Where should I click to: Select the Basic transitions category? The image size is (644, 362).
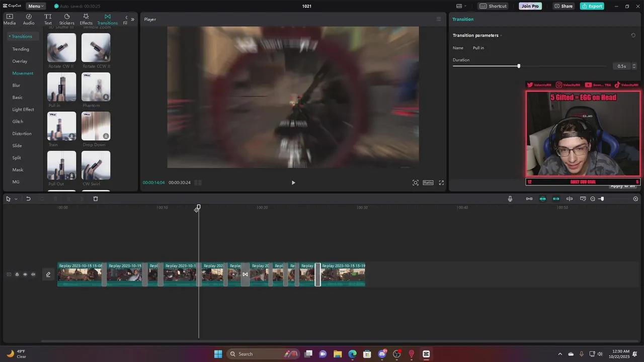[x=18, y=98]
